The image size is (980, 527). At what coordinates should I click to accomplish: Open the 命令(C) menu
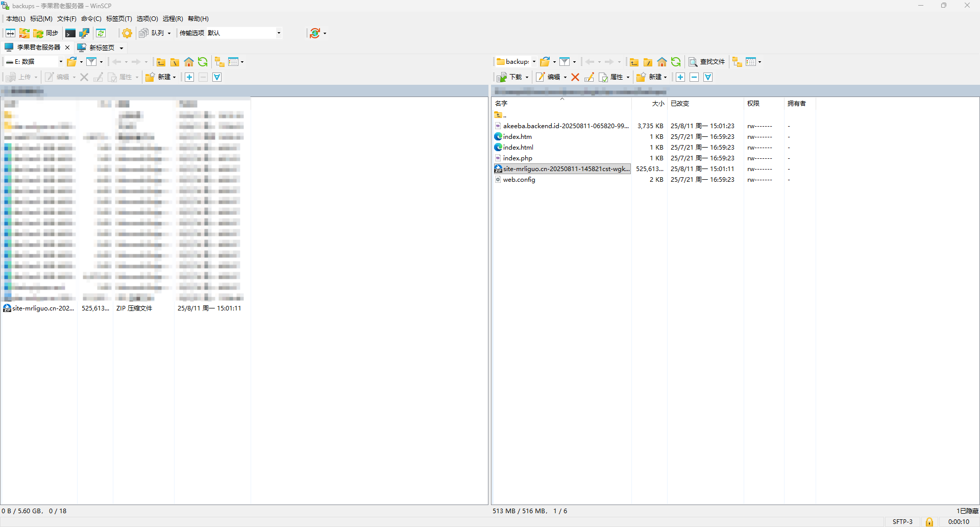91,19
